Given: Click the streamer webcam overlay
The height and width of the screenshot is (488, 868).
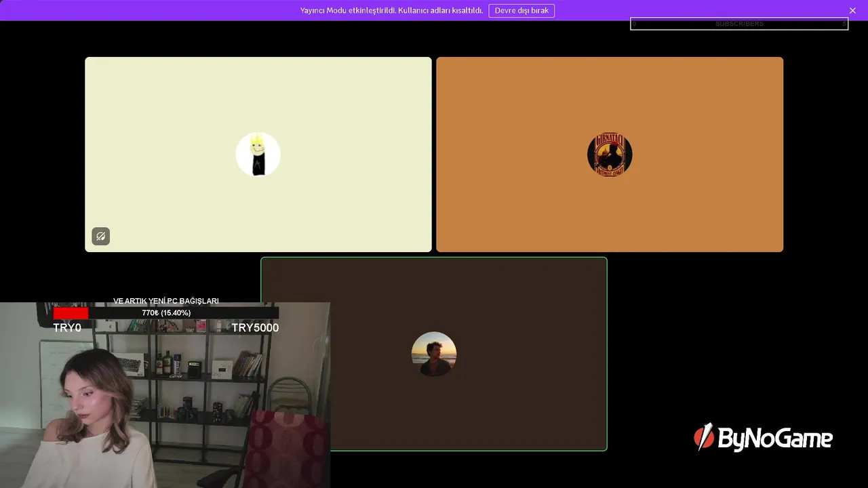Looking at the screenshot, I should click(165, 395).
